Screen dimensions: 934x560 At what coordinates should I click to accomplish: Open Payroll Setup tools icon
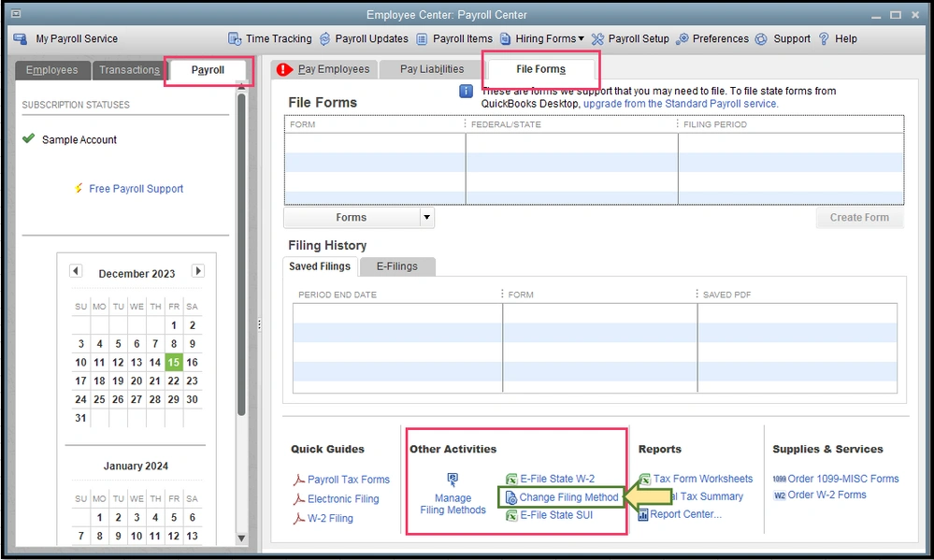[x=598, y=39]
